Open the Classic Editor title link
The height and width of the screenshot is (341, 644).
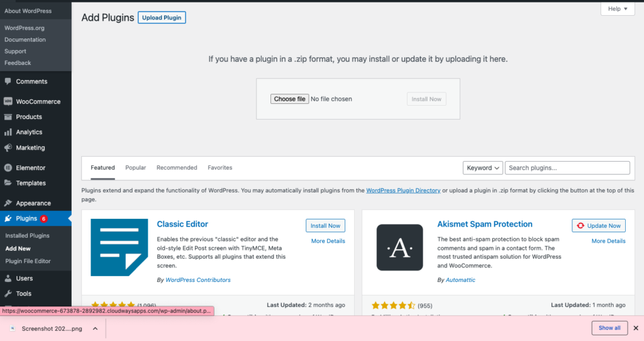point(182,224)
